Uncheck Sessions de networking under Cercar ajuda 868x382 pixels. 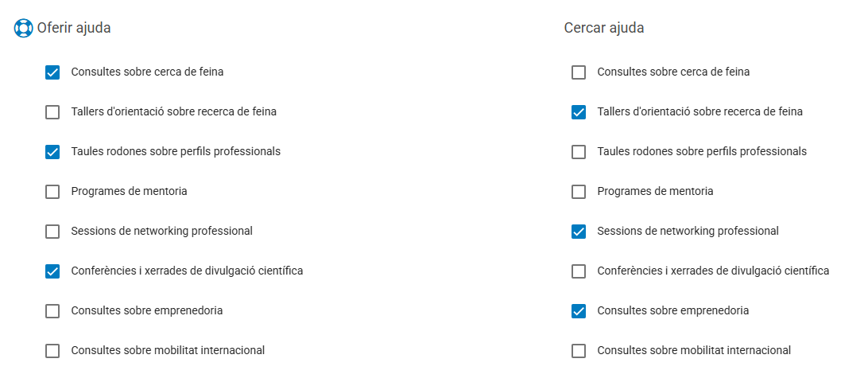pos(579,232)
